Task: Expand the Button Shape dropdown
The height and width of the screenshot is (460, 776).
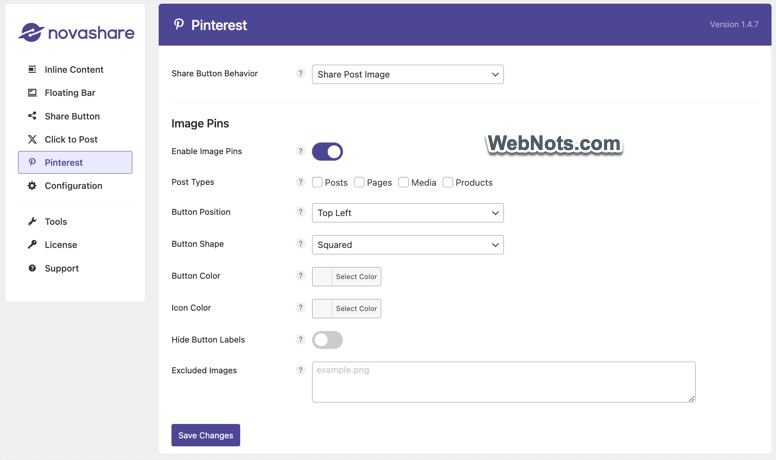Action: point(407,245)
